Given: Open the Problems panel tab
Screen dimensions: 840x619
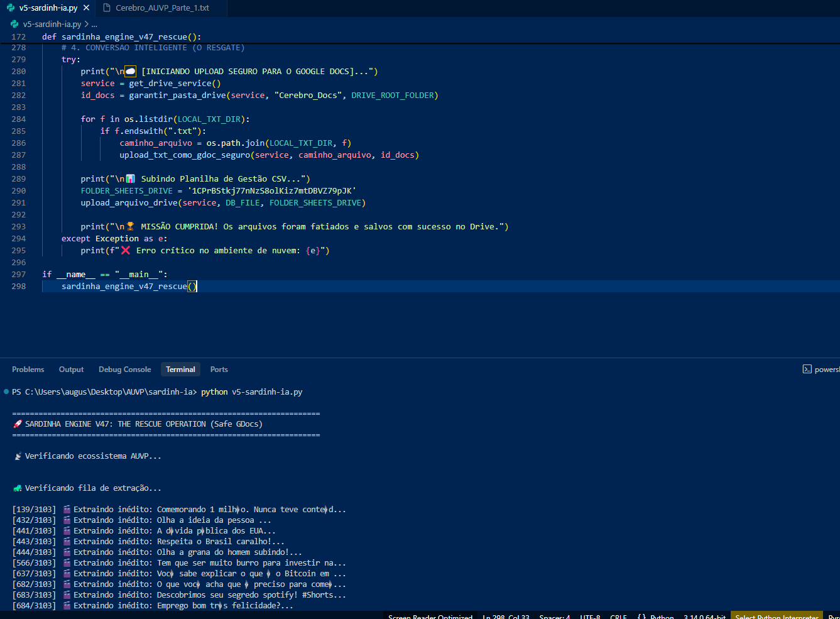Looking at the screenshot, I should click(x=28, y=370).
